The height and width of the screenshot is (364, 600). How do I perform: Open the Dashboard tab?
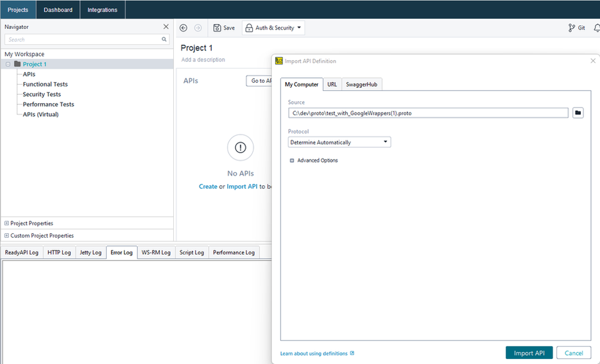point(58,10)
